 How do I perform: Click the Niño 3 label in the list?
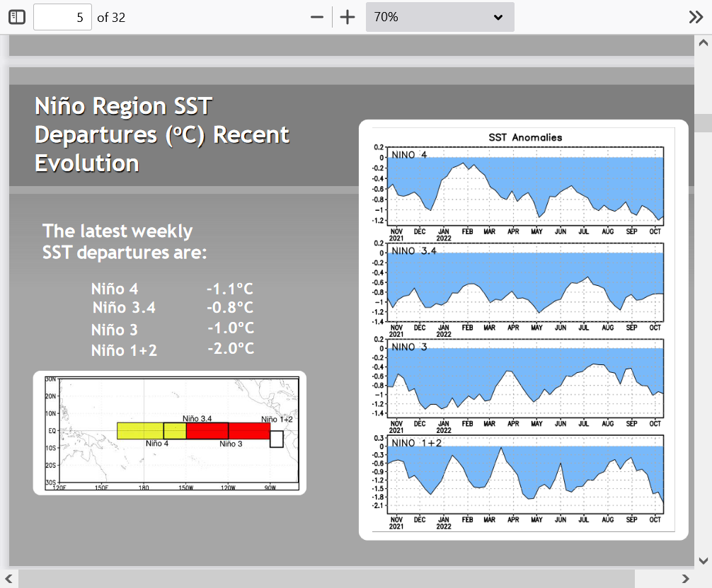tap(115, 330)
